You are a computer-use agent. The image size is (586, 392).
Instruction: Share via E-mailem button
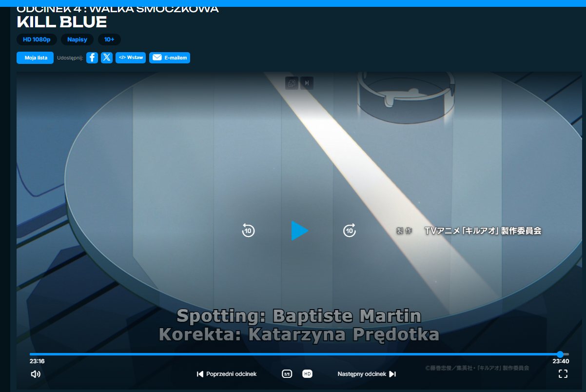pyautogui.click(x=170, y=58)
